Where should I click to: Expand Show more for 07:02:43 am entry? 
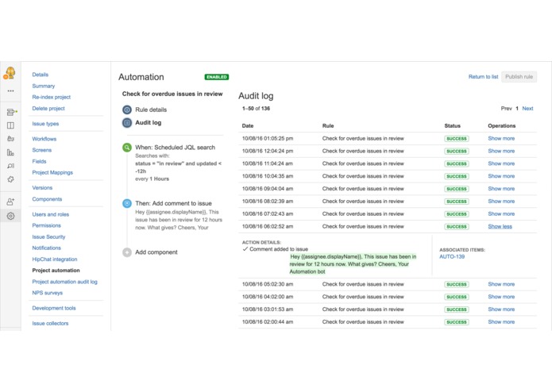pyautogui.click(x=501, y=213)
